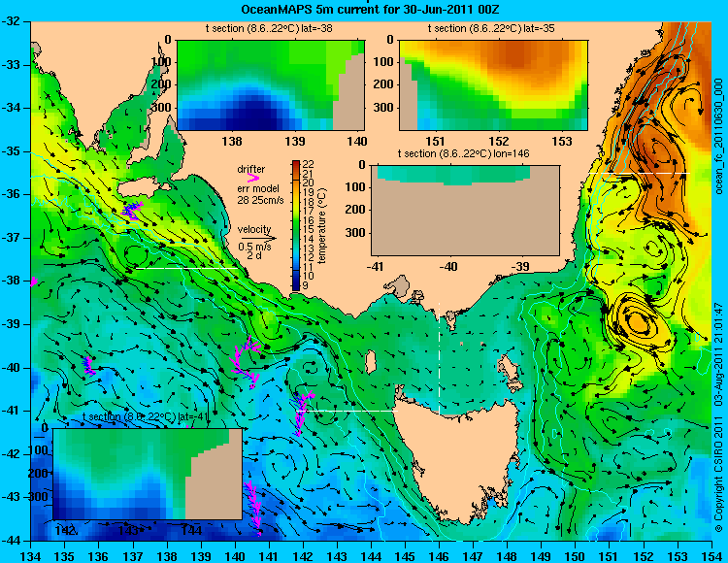Click the white dashed section line at longitude 146
Viewport: 728px width, 563px height.
point(439,358)
